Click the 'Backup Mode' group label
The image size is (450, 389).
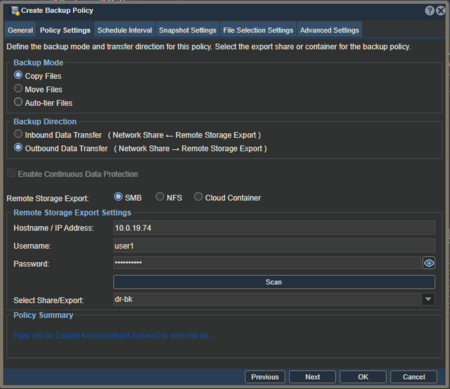coord(38,63)
